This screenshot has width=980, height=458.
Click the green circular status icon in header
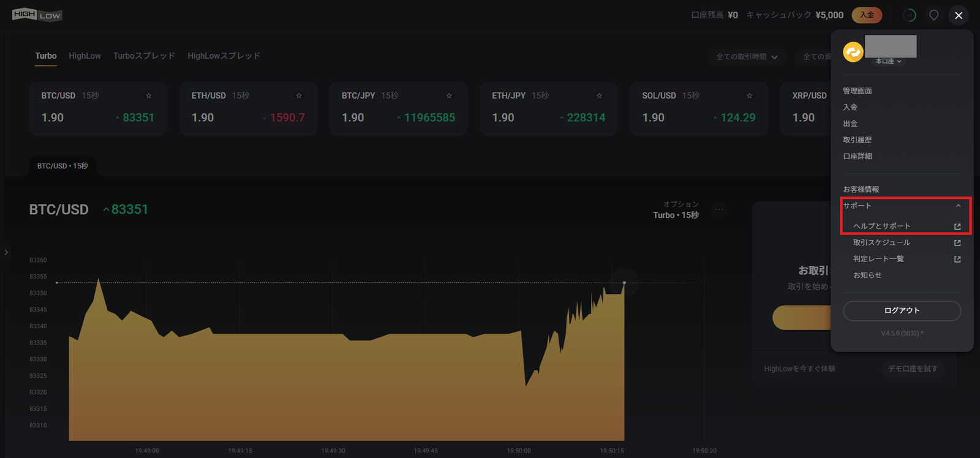pos(910,15)
